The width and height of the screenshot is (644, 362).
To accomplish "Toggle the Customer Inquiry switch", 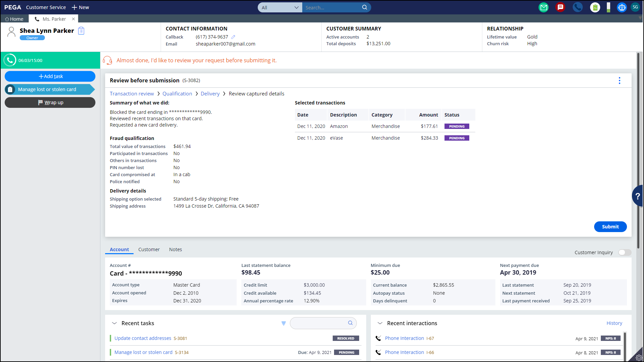I will [x=624, y=252].
